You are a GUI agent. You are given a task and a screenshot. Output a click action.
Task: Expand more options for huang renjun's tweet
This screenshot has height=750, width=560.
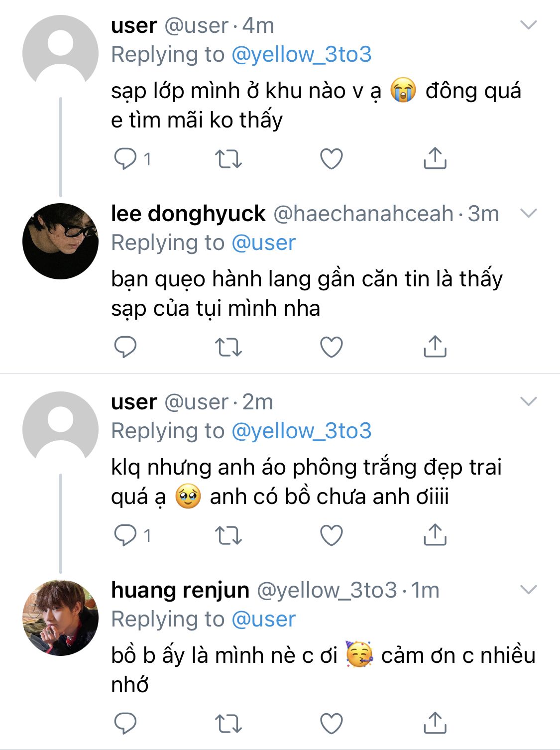pos(528,590)
